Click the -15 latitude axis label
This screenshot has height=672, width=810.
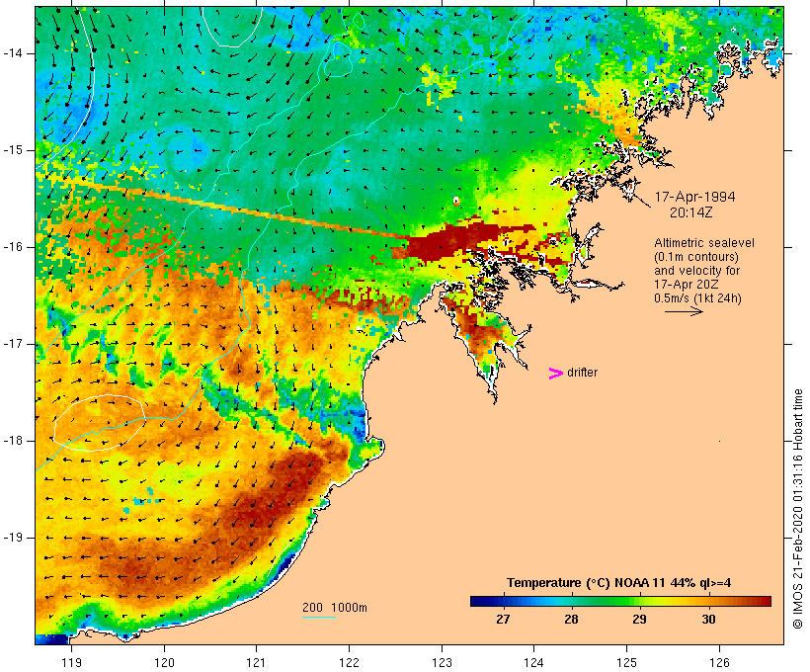pos(13,150)
